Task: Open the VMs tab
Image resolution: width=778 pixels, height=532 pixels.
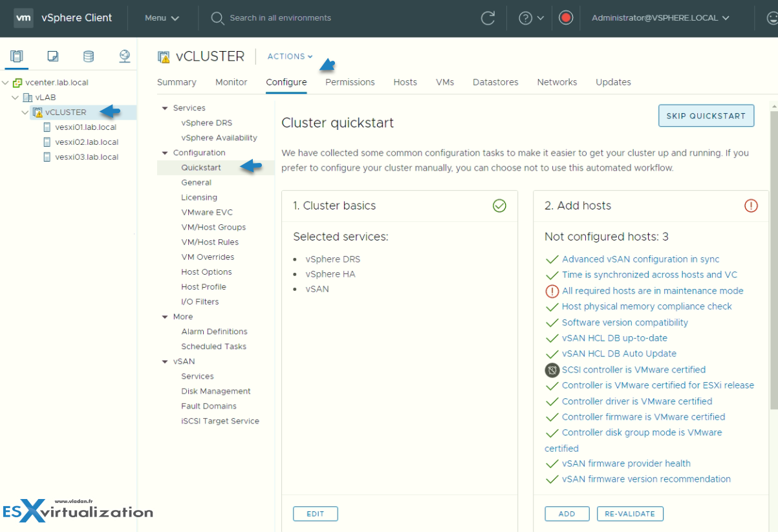Action: (x=445, y=82)
